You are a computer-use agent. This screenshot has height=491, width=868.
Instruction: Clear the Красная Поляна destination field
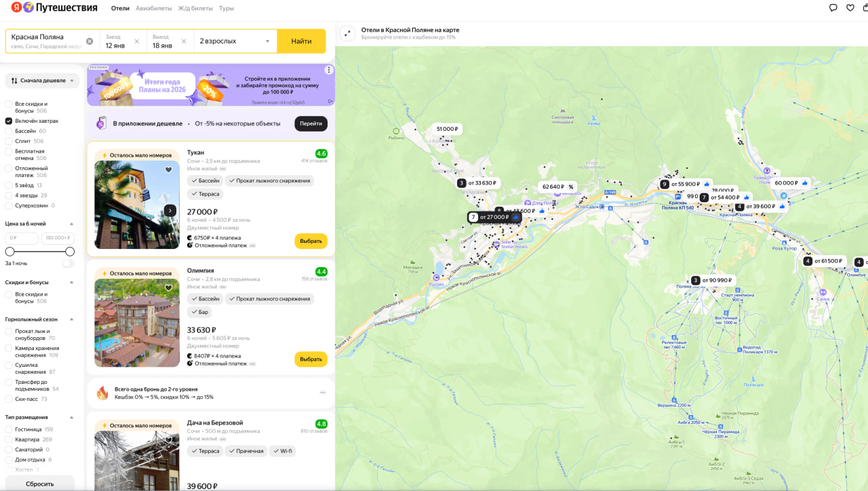90,41
